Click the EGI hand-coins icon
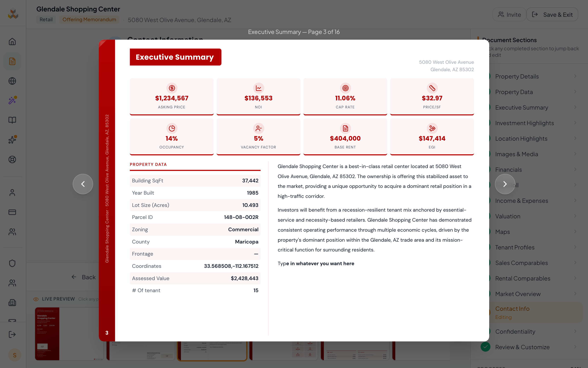Viewport: 588px width, 368px height. point(432,128)
